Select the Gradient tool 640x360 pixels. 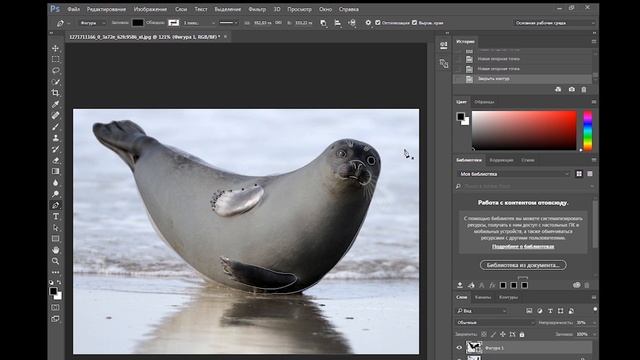click(x=56, y=171)
